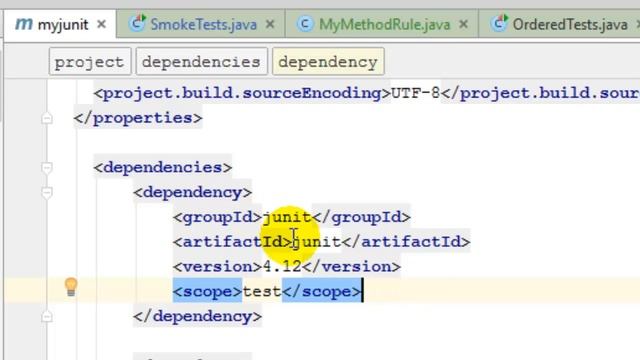The width and height of the screenshot is (640, 360).
Task: Click the yellow lightbulb intention icon
Action: pos(71,287)
